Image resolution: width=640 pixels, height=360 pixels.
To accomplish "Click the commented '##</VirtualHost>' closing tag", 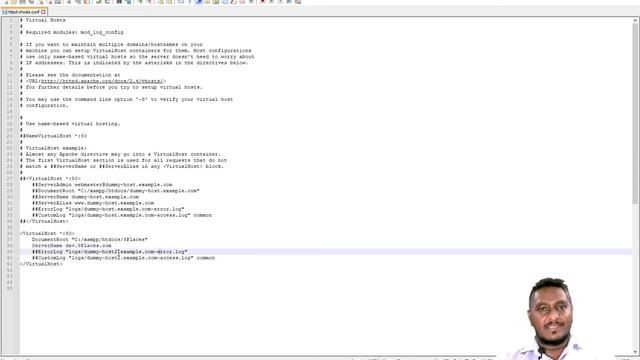I will point(44,221).
